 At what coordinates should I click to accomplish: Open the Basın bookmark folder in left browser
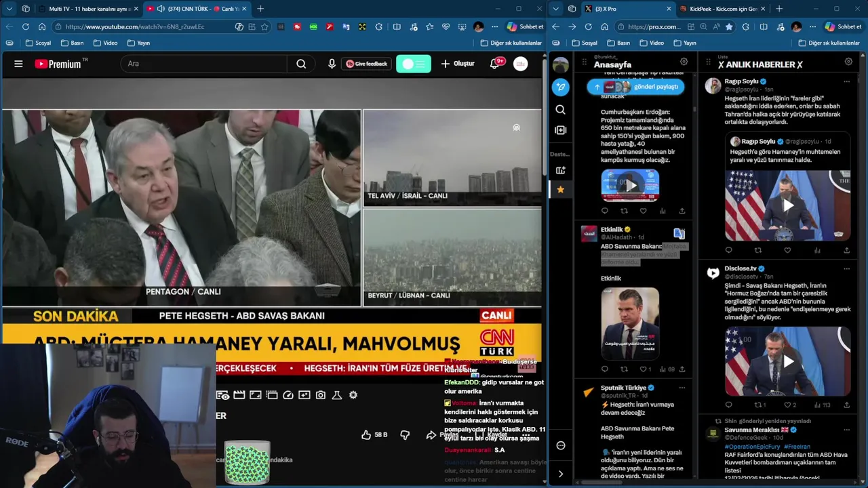72,43
